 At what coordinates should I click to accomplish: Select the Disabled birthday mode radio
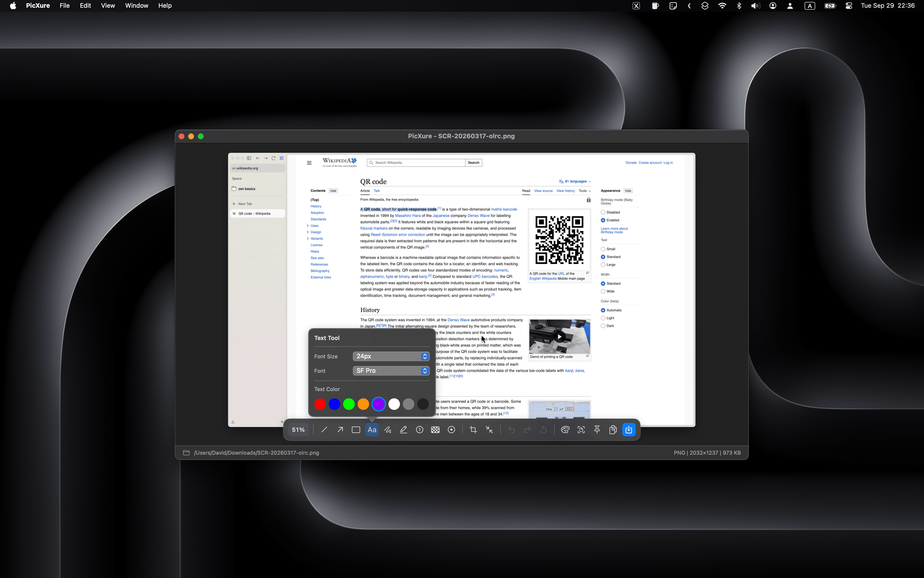point(603,212)
